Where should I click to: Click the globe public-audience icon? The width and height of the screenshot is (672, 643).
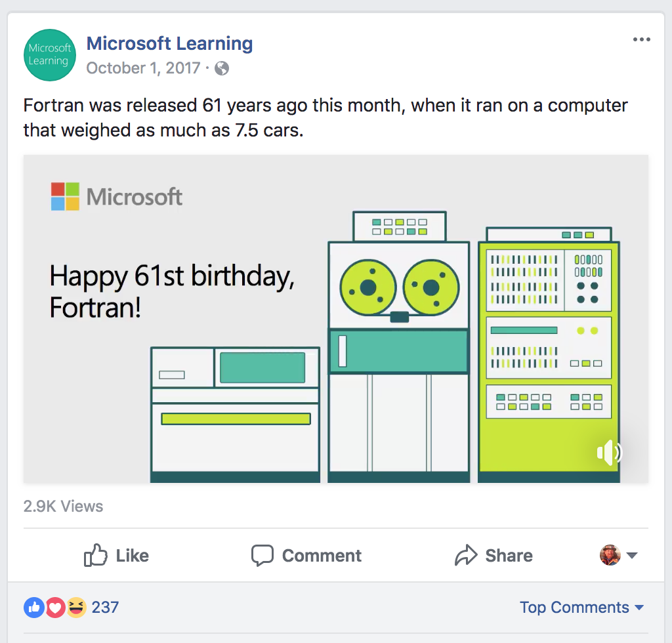222,68
